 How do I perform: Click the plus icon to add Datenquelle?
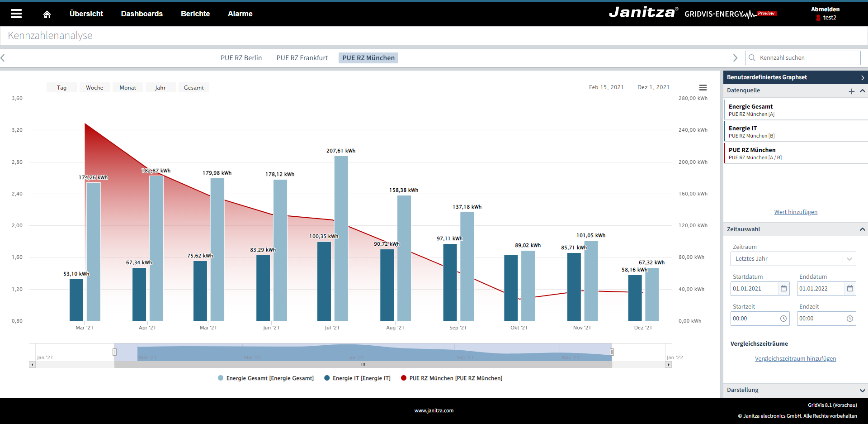[x=851, y=91]
